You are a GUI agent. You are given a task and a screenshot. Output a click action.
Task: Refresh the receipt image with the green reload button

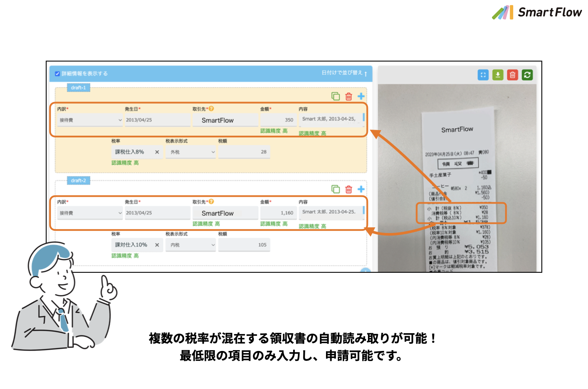pos(527,75)
